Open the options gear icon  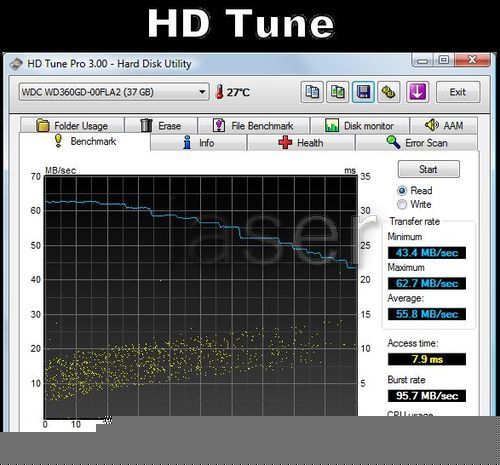click(x=388, y=92)
